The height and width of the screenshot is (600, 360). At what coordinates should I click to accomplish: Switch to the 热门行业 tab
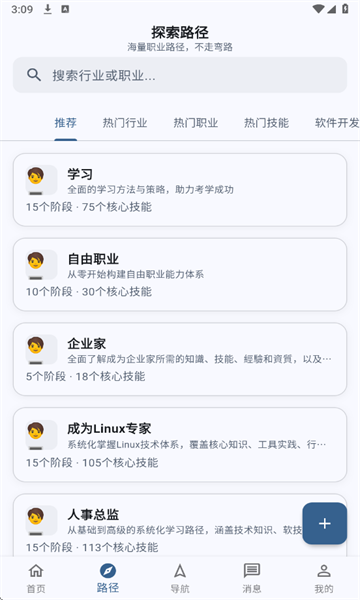click(x=125, y=123)
